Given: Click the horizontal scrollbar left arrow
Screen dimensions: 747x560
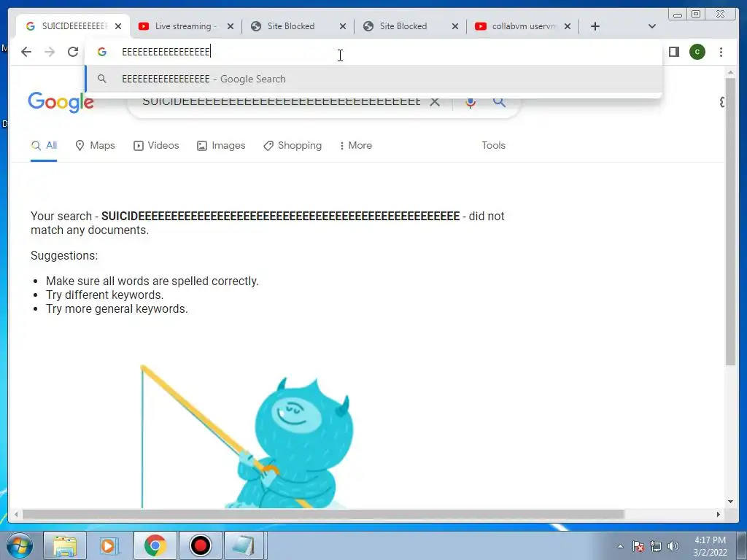Looking at the screenshot, I should [16, 514].
